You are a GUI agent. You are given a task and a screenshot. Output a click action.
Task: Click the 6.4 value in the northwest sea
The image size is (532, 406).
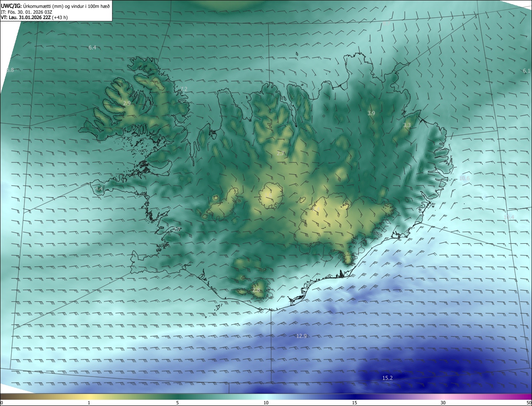tap(92, 48)
